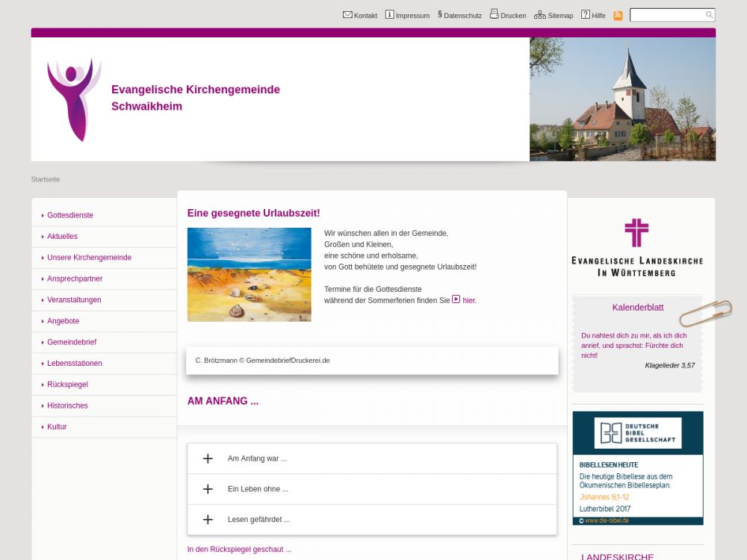Expand the 'Am Anfang war ...' accordion
This screenshot has height=560, width=747.
pyautogui.click(x=208, y=458)
